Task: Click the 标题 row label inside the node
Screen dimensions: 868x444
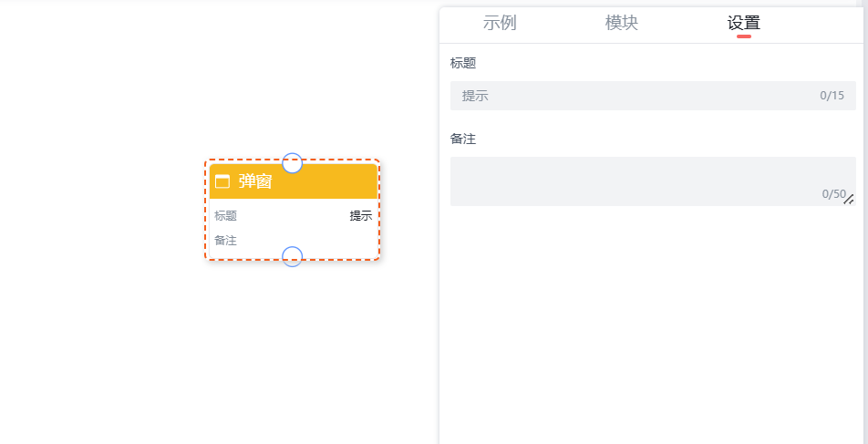Action: coord(226,216)
